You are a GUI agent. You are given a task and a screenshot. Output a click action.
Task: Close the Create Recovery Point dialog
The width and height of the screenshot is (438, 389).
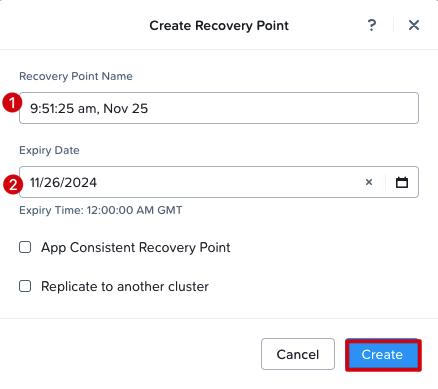[414, 25]
